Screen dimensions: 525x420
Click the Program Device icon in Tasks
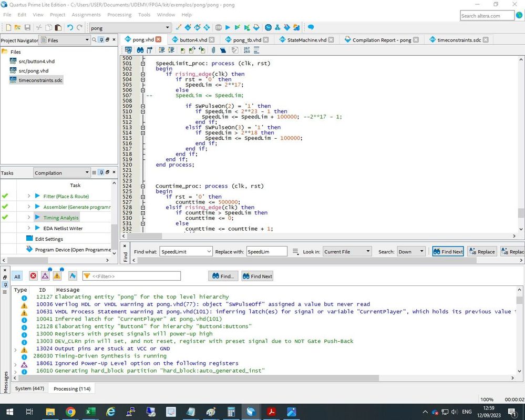tap(29, 250)
